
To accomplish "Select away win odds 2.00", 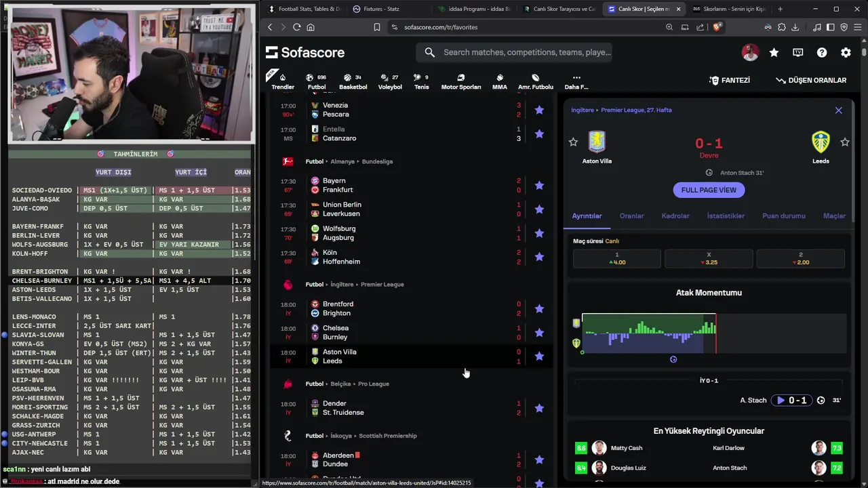I will pos(800,258).
